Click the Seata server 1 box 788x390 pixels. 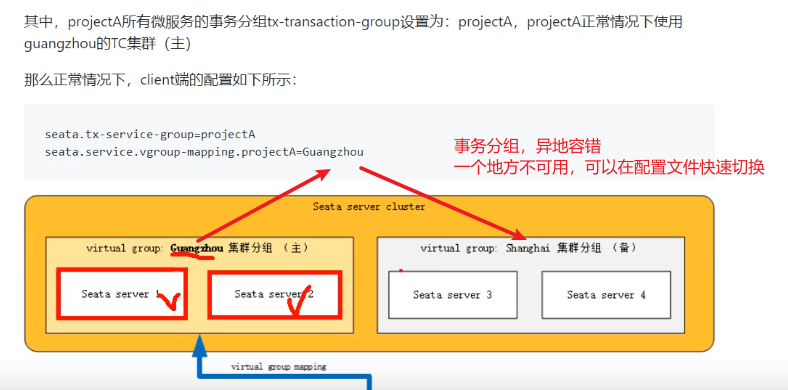coord(122,294)
